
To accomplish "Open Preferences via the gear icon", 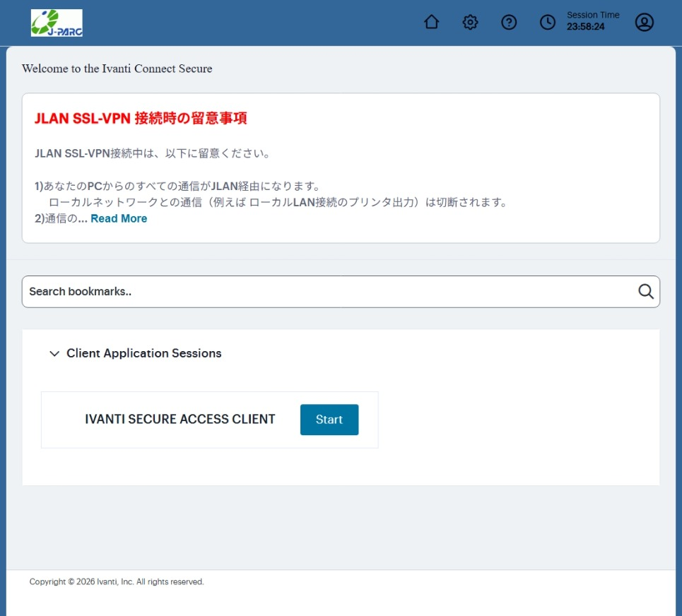I will point(470,23).
